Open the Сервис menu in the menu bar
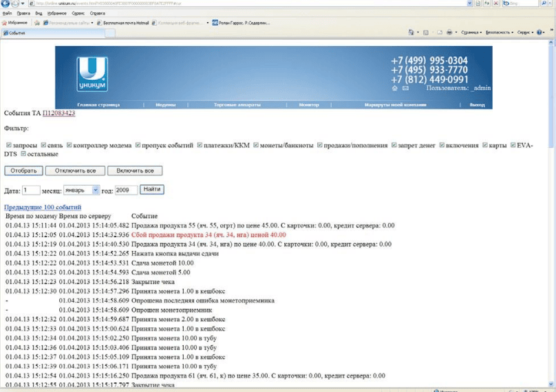Screen dimensions: 556x392 (78, 13)
